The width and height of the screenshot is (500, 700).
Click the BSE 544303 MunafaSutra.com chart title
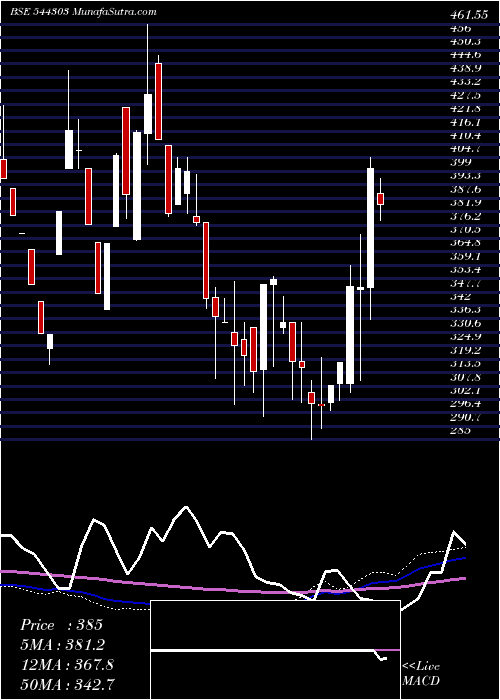point(83,12)
